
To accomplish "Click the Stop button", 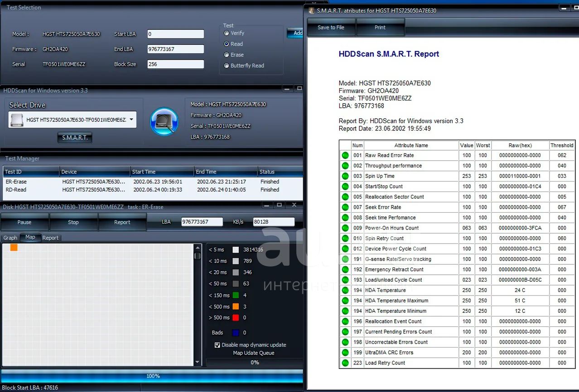I will coord(73,222).
